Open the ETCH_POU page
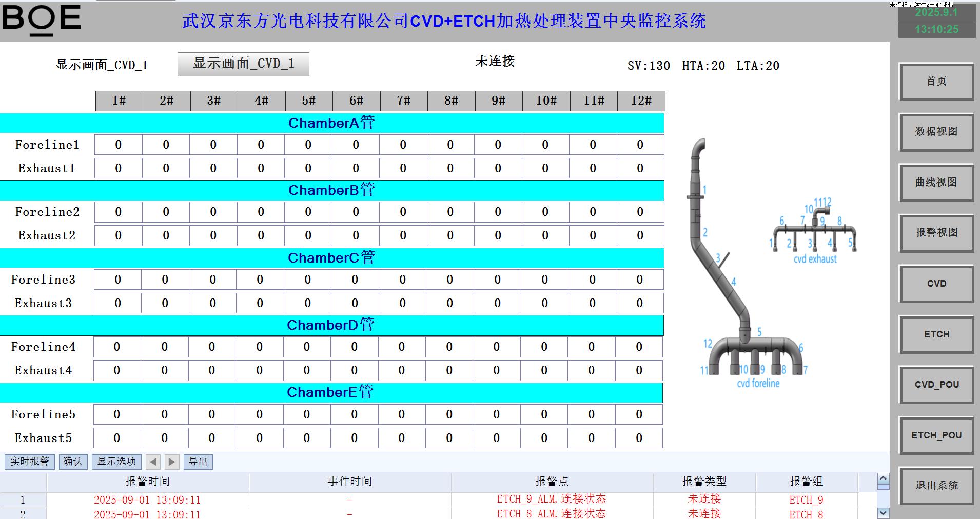The image size is (980, 519). point(936,435)
